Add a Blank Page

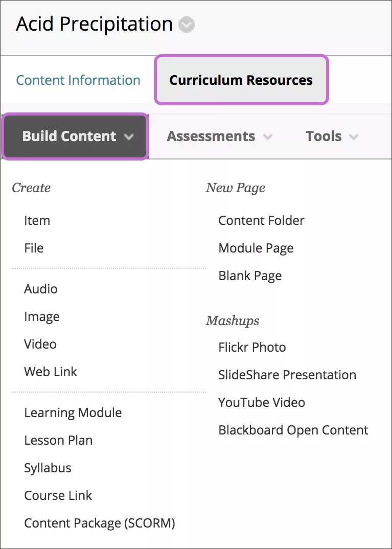coord(249,276)
